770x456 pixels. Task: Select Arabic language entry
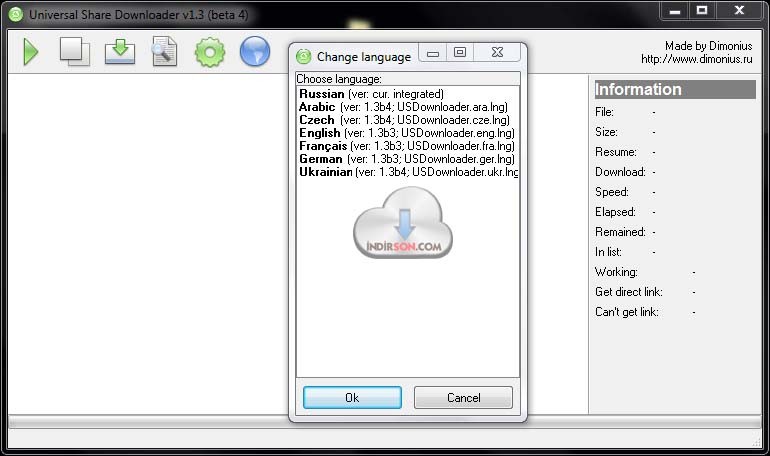408,107
